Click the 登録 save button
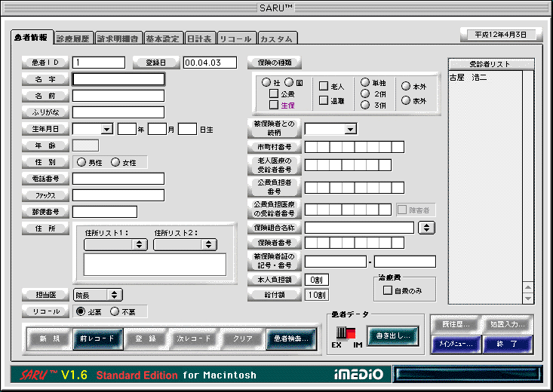The image size is (553, 392). [x=146, y=338]
